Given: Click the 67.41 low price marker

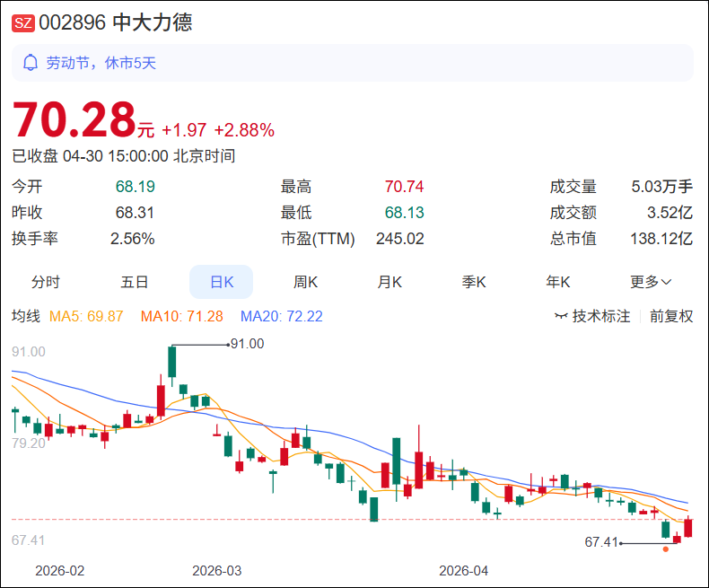Looking at the screenshot, I should (601, 541).
